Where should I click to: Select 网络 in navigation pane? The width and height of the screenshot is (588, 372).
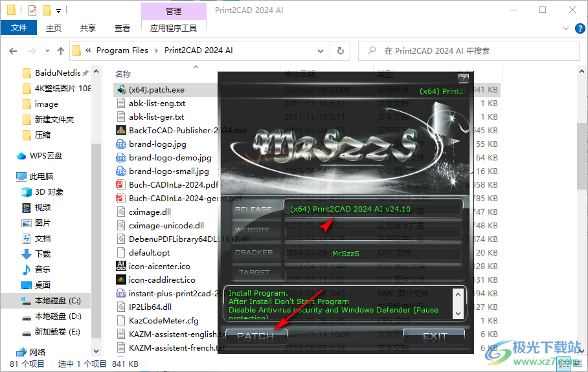click(32, 352)
